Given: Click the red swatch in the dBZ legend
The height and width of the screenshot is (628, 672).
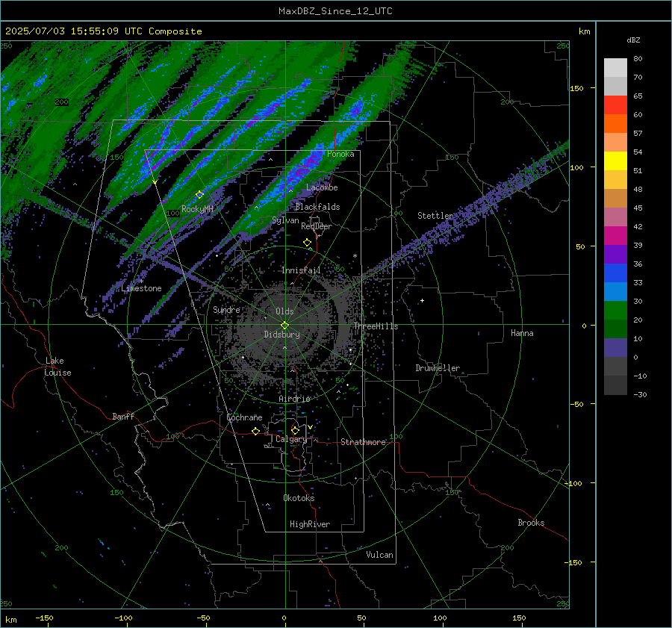Looking at the screenshot, I should (x=615, y=105).
